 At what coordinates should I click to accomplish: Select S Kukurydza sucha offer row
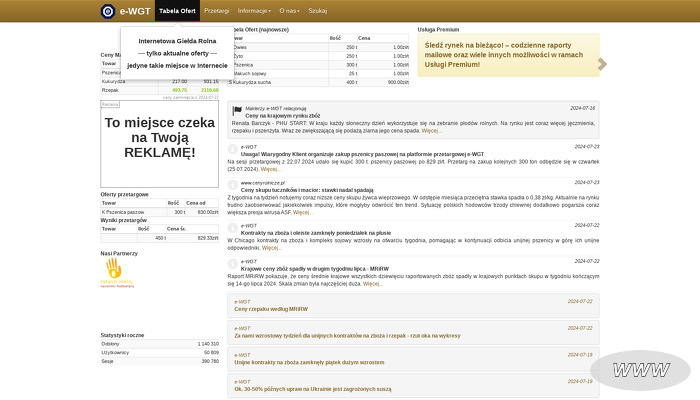point(318,82)
